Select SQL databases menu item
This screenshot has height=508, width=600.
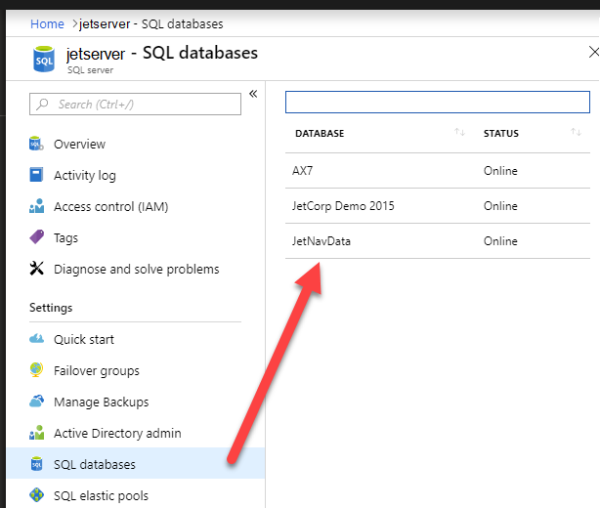pyautogui.click(x=95, y=464)
